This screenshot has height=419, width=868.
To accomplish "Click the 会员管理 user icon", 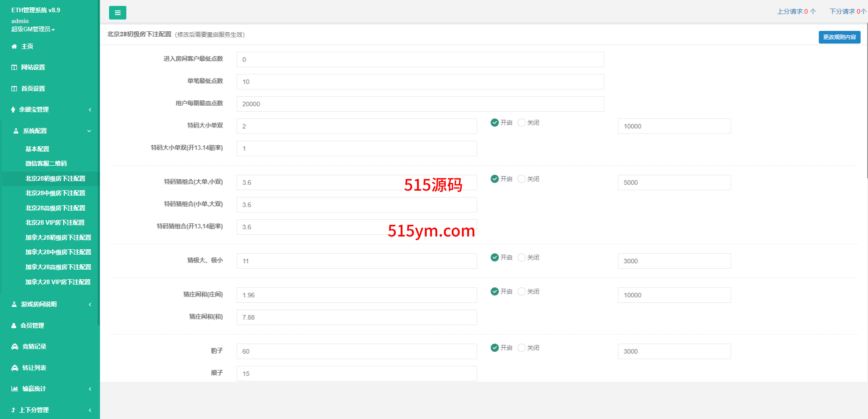I will pos(14,325).
